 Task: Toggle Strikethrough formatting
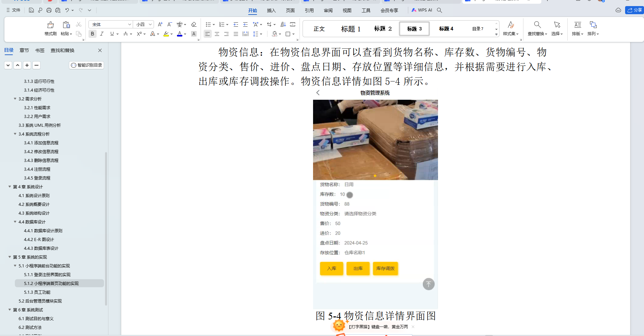coord(126,34)
